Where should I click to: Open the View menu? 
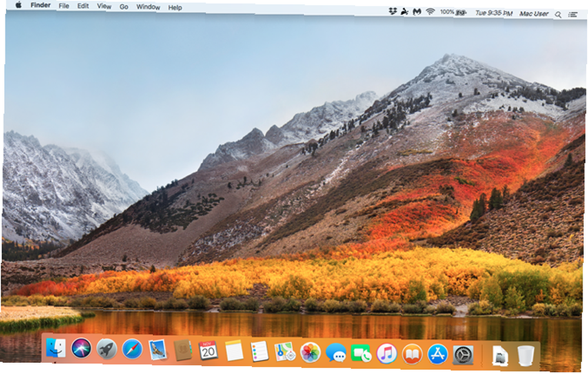point(104,6)
